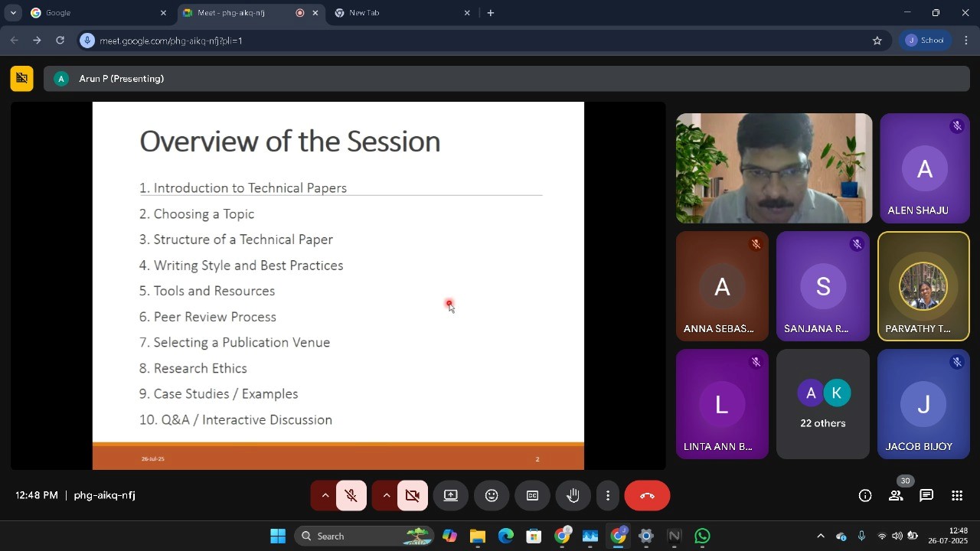Expand video settings arrow beside camera
980x551 pixels.
tap(387, 496)
